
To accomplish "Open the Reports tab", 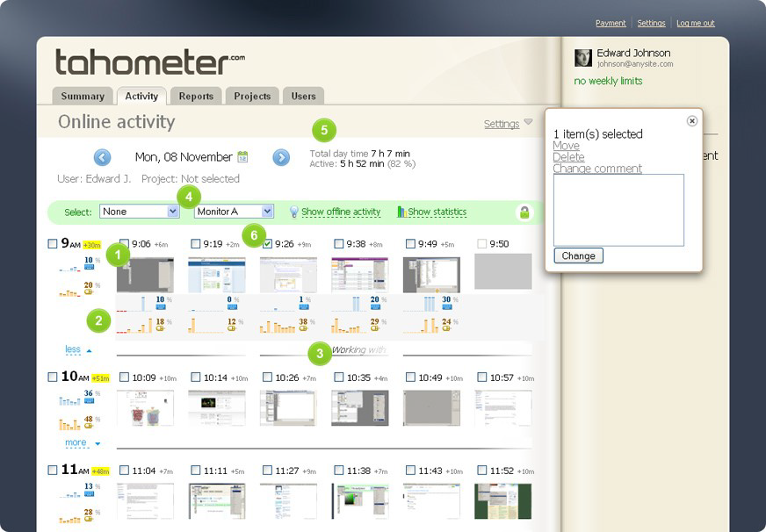I will [x=196, y=97].
